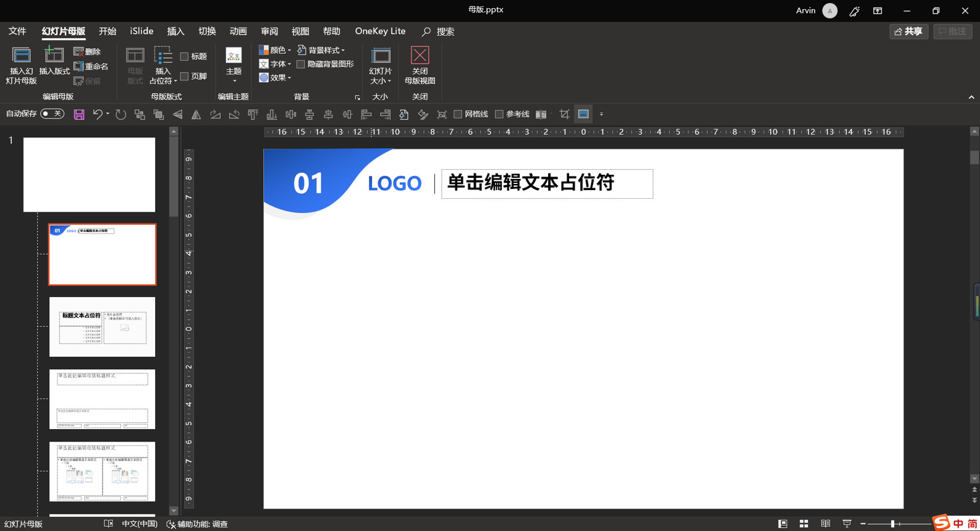Click the Undo arrow icon

(97, 114)
